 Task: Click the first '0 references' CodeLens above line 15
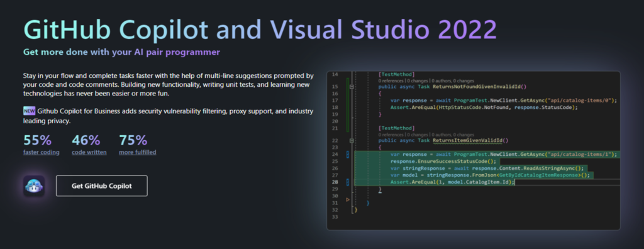(x=391, y=81)
